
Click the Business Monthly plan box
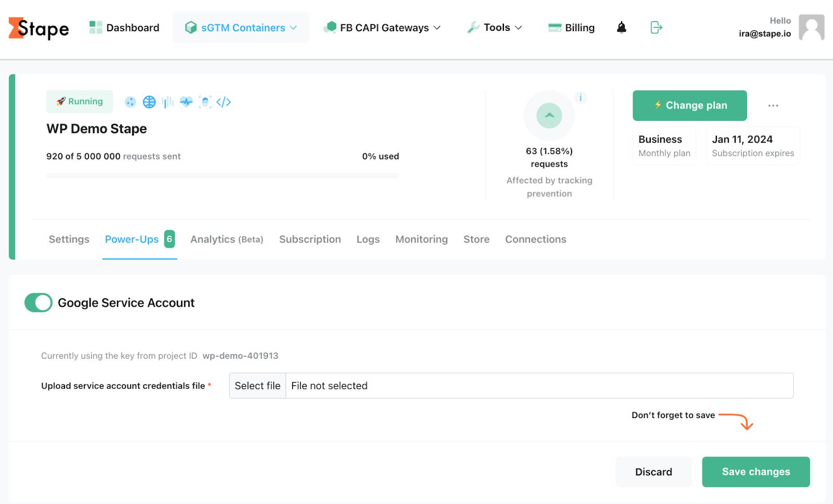pyautogui.click(x=664, y=146)
